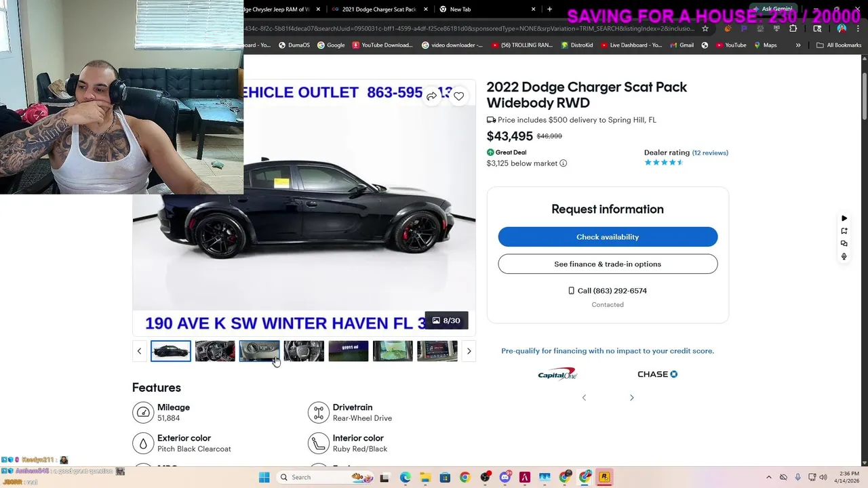Click the microphone tray icon
This screenshot has height=488, width=868.
tap(797, 477)
